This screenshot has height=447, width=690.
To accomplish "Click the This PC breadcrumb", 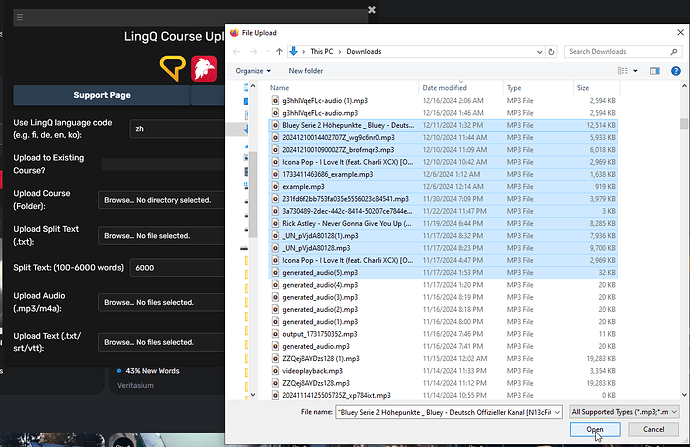I will click(x=322, y=51).
